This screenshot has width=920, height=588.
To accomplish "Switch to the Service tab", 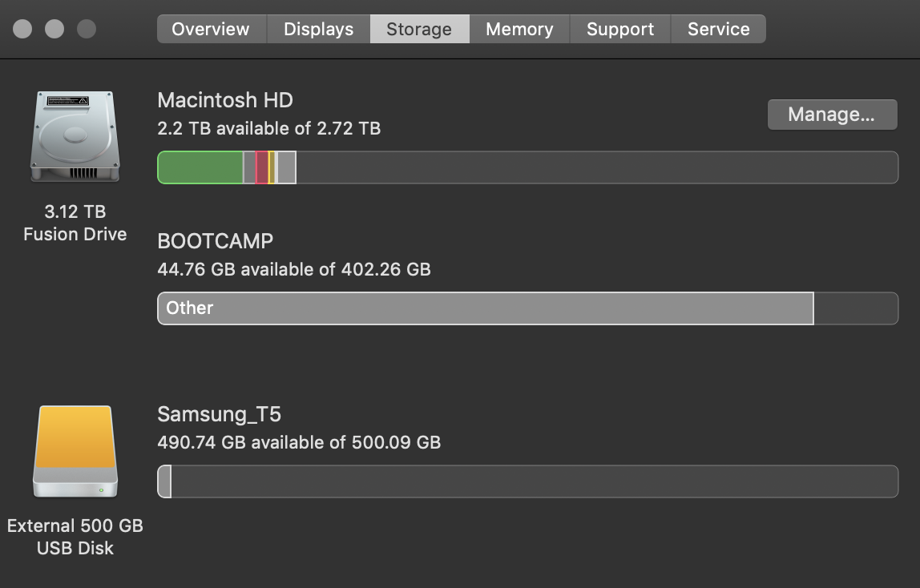I will pos(718,30).
